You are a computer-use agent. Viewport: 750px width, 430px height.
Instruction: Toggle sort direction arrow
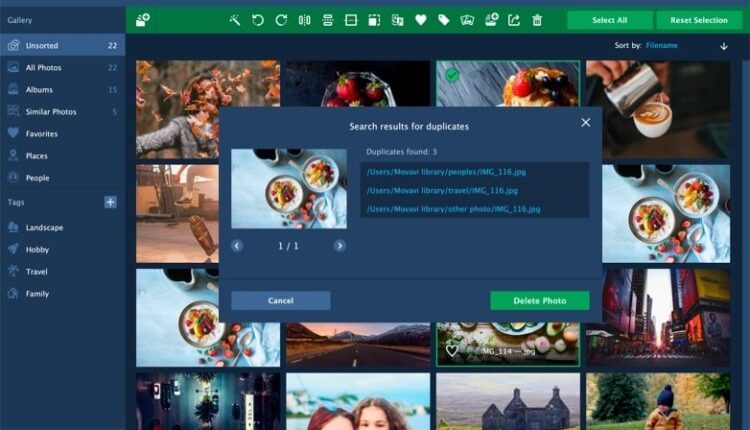pos(724,46)
